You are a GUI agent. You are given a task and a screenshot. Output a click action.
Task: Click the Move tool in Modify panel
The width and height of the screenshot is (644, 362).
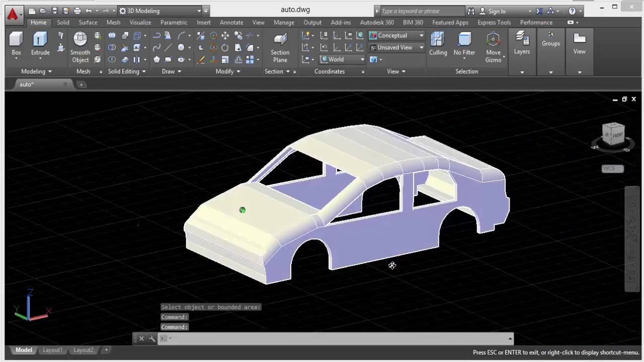point(225,36)
